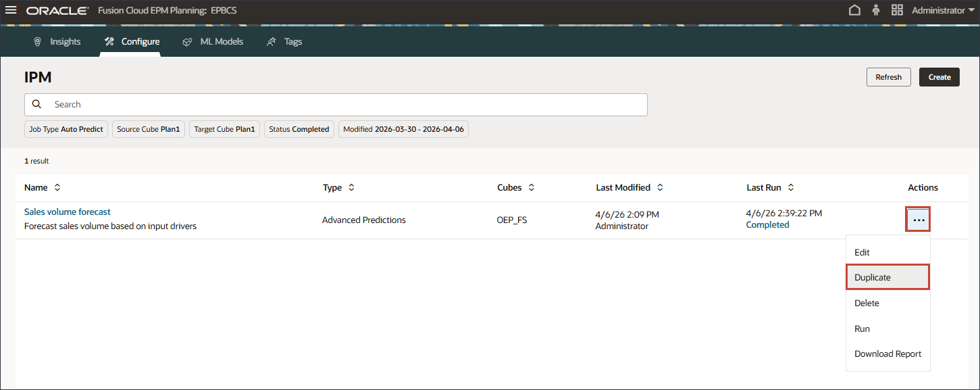Viewport: 980px width, 390px height.
Task: Click the OEP_FS cube cell
Action: [512, 220]
